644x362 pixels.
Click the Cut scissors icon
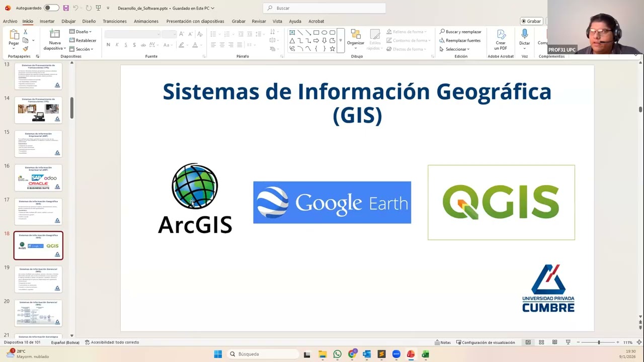[25, 32]
